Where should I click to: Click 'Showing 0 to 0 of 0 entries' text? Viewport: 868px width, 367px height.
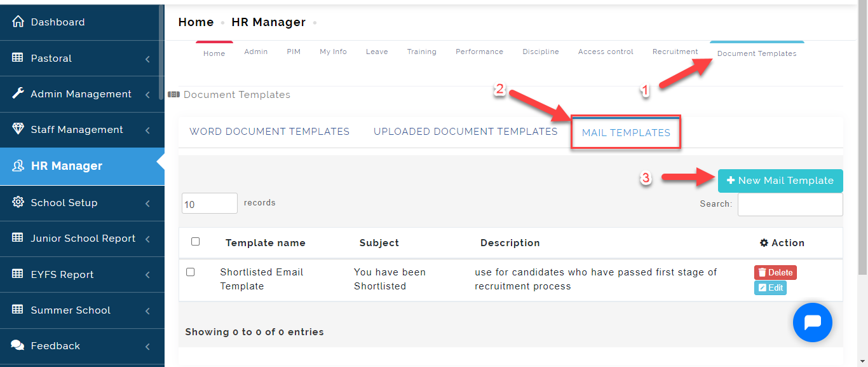click(255, 332)
